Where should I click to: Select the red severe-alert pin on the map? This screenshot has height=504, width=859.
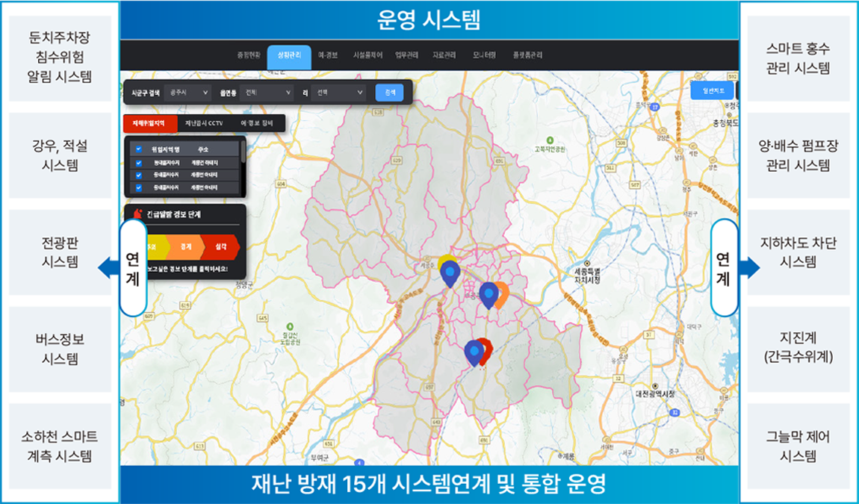486,351
